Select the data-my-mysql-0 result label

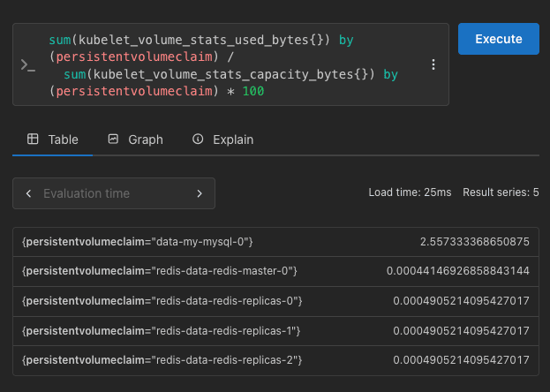click(x=139, y=241)
